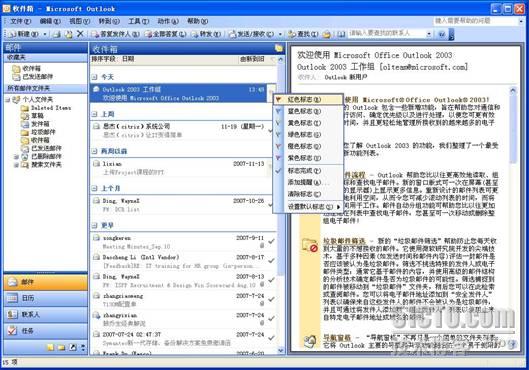The image size is (529, 370).
Task: Collapse the 上个月 message group
Action: coord(94,189)
